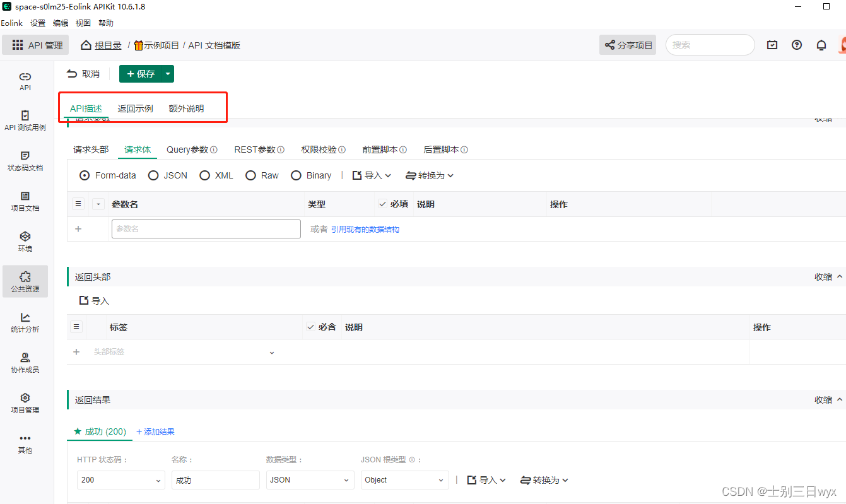The width and height of the screenshot is (846, 504).
Task: Open 返回结果 导入 dropdown
Action: pos(487,480)
